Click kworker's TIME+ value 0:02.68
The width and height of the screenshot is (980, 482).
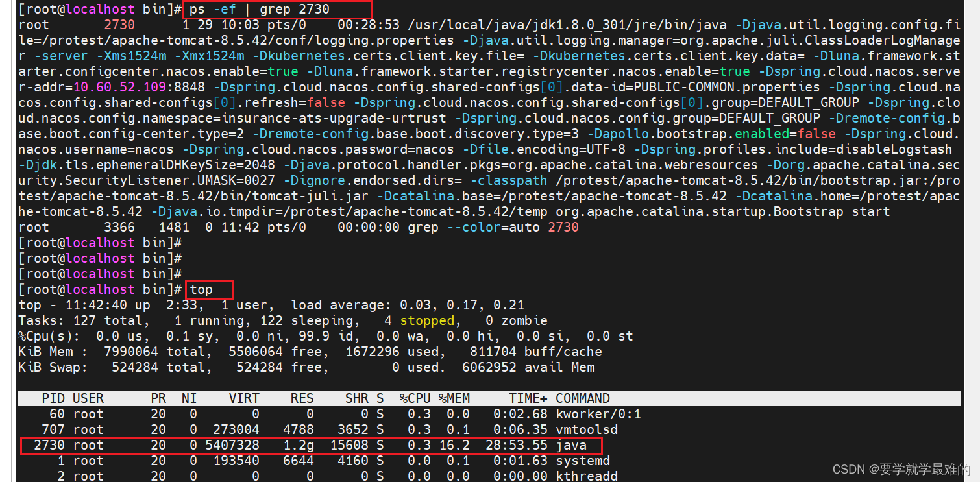coord(521,414)
